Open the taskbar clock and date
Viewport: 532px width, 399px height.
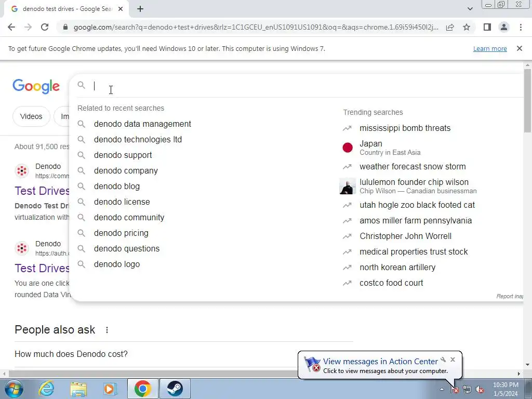506,389
